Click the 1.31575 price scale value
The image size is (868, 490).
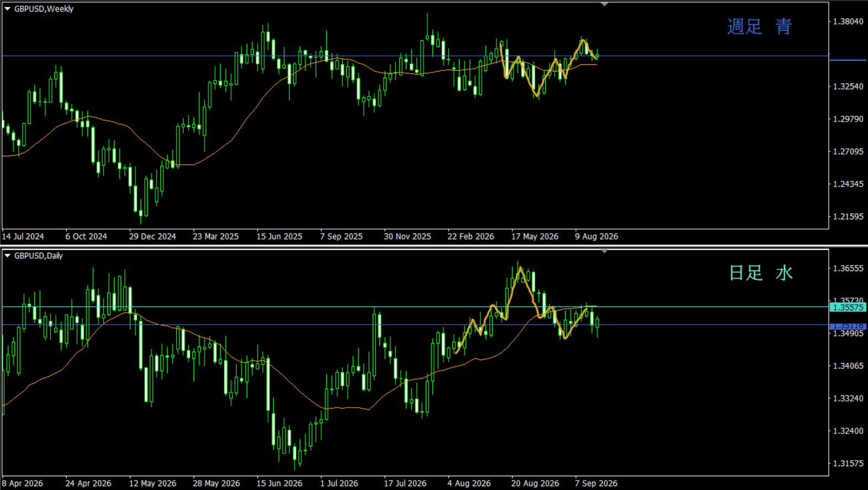(848, 463)
